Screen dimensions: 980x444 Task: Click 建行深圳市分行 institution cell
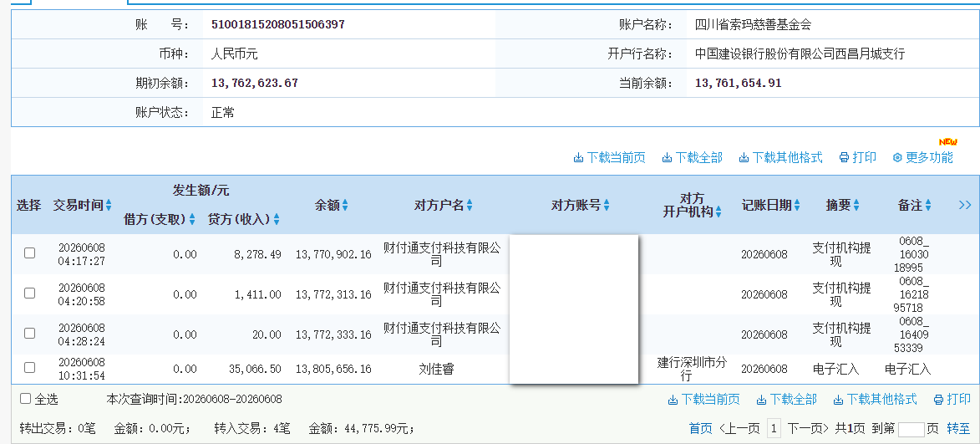(692, 369)
